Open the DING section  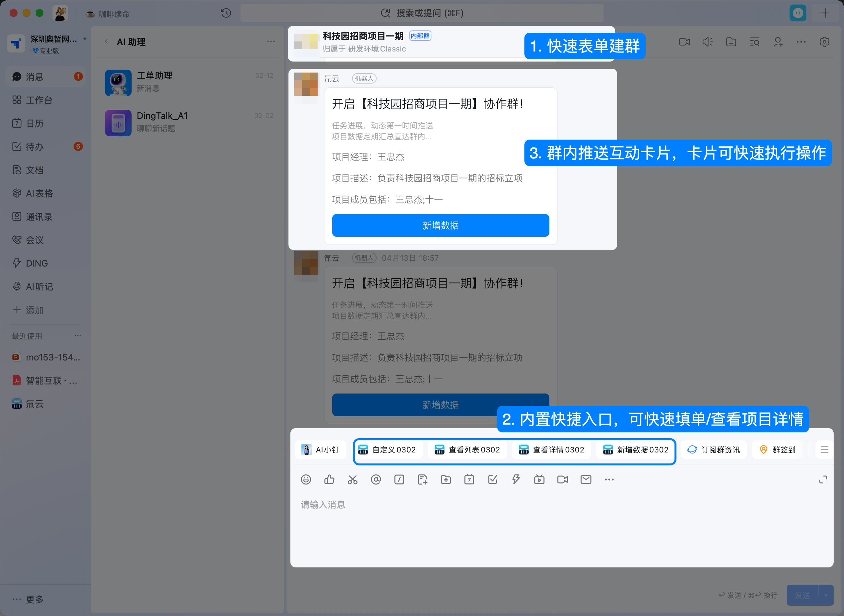(45, 263)
